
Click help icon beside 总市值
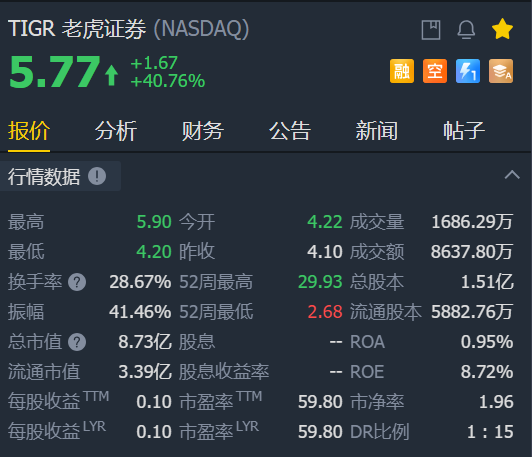[77, 342]
